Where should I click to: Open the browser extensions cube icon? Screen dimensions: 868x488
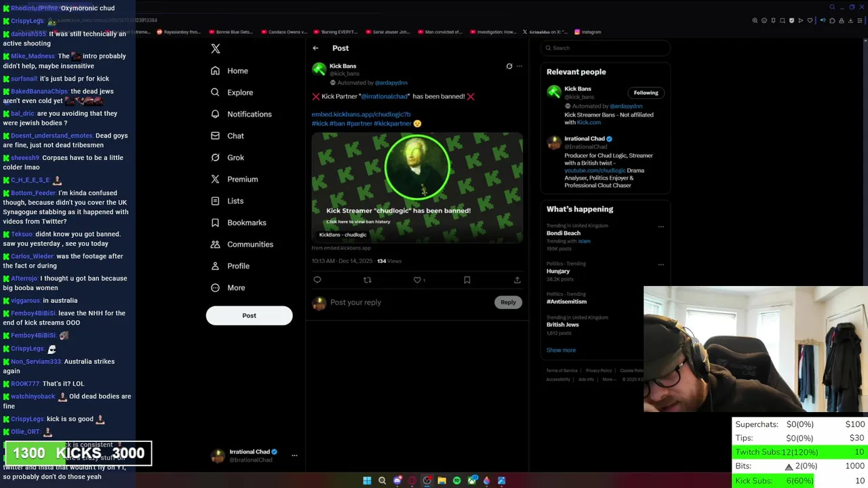[x=832, y=20]
